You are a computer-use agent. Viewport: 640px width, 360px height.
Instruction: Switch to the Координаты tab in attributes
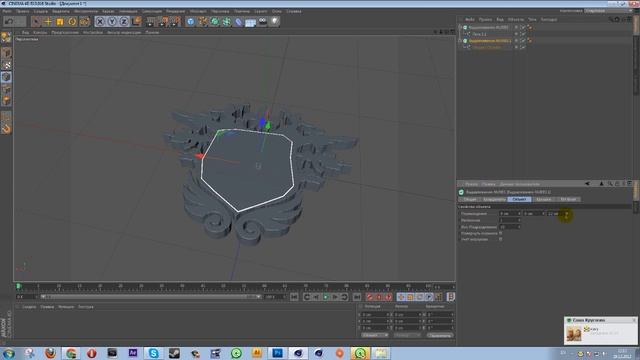tap(494, 199)
